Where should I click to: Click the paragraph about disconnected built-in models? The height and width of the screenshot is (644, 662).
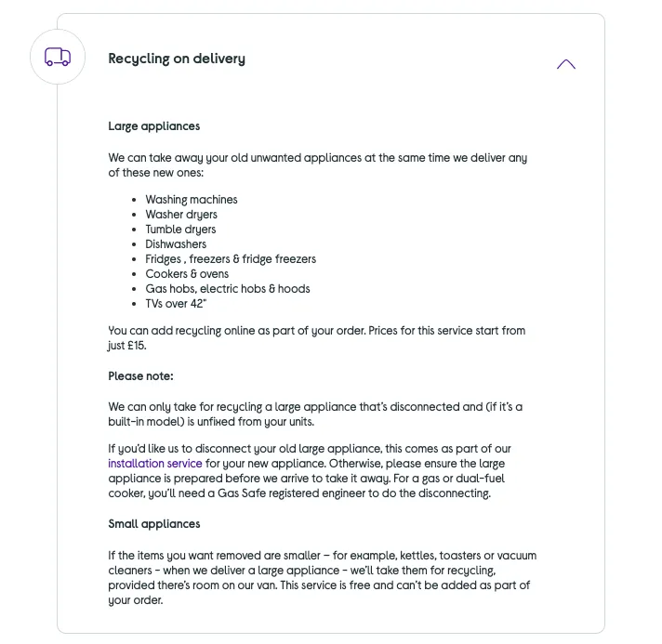(315, 414)
